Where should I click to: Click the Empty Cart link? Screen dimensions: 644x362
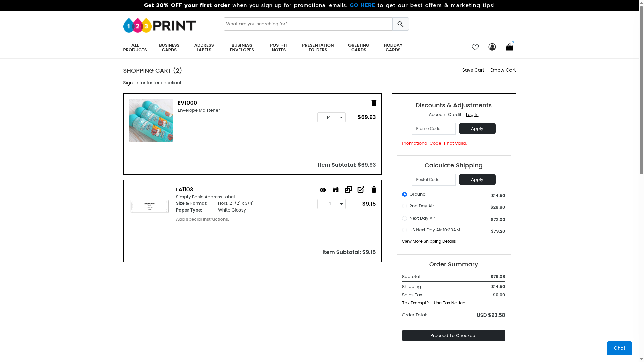pos(503,70)
